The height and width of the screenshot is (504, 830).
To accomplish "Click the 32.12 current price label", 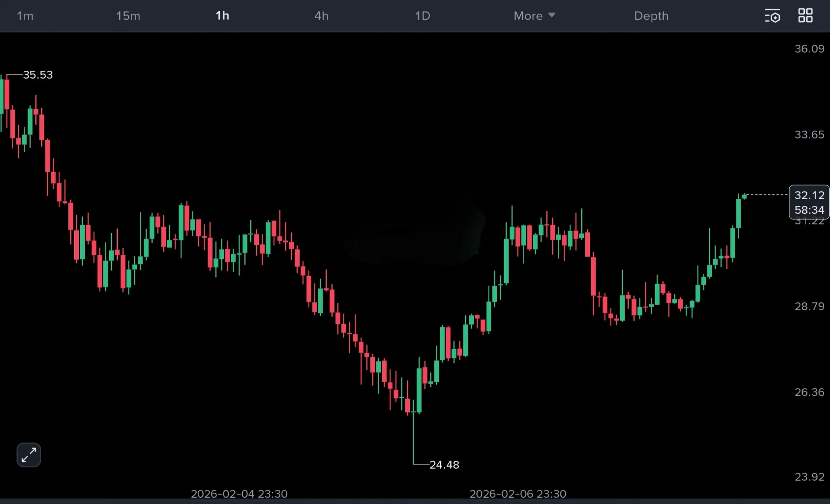I will coord(809,195).
